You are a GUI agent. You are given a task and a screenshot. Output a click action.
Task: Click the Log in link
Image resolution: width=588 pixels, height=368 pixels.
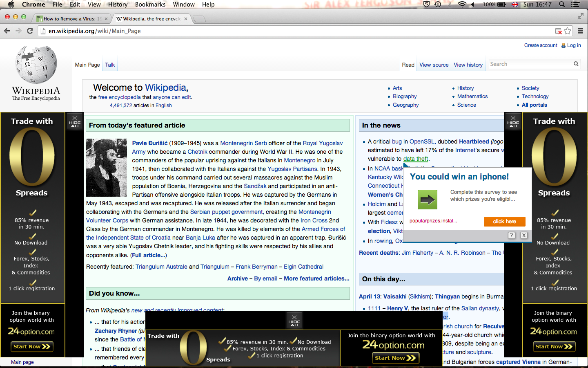coord(574,45)
